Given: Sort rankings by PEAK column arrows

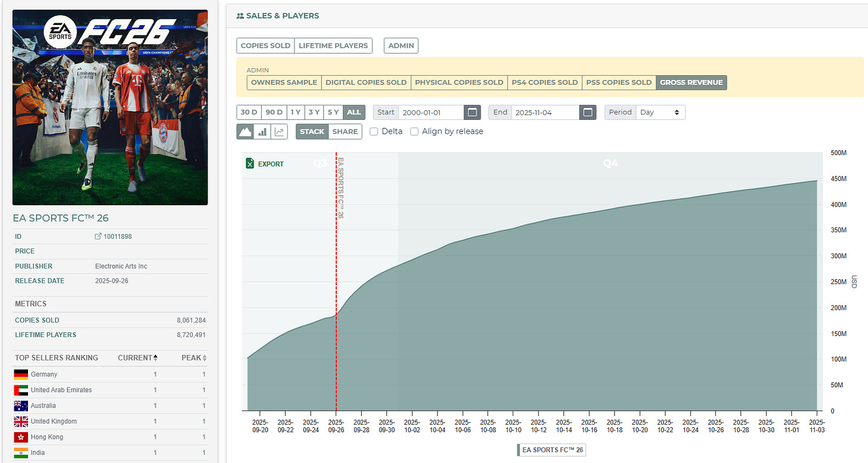Looking at the screenshot, I should tap(204, 358).
